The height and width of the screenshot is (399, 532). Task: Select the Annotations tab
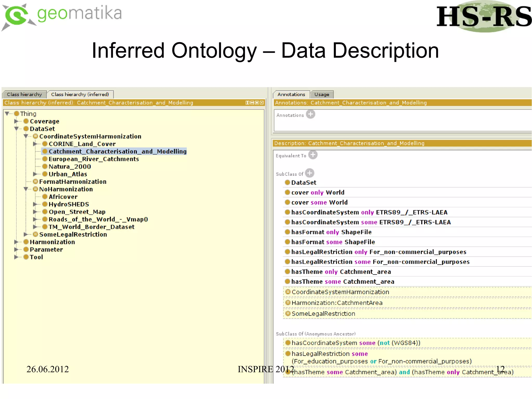pos(291,94)
